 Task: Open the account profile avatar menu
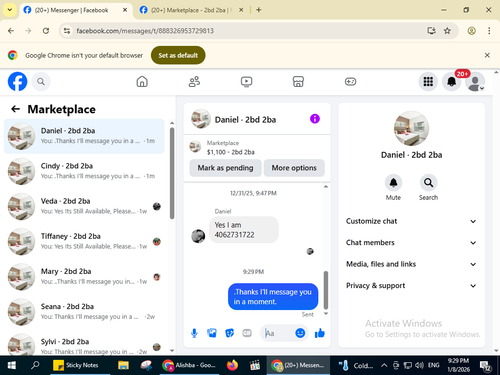(475, 81)
